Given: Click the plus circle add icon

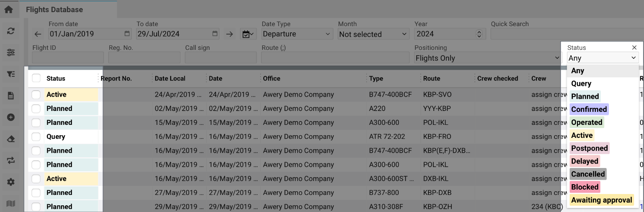Looking at the screenshot, I should coord(11,117).
